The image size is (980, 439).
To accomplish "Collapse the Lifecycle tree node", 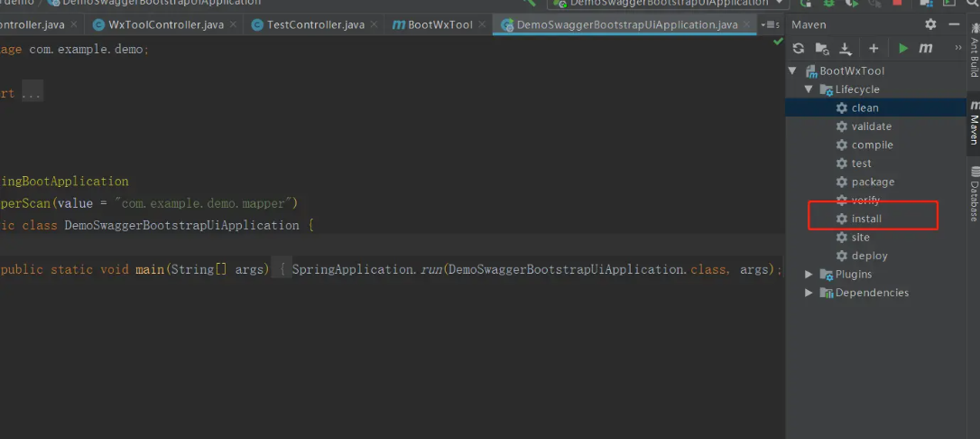I will (809, 89).
